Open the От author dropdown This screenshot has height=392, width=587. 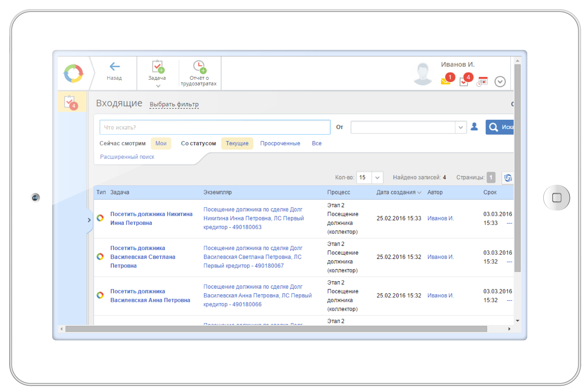pos(460,127)
